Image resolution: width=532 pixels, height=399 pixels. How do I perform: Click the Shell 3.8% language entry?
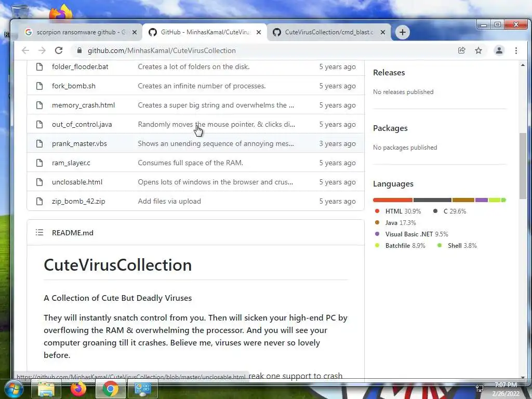[x=457, y=246]
